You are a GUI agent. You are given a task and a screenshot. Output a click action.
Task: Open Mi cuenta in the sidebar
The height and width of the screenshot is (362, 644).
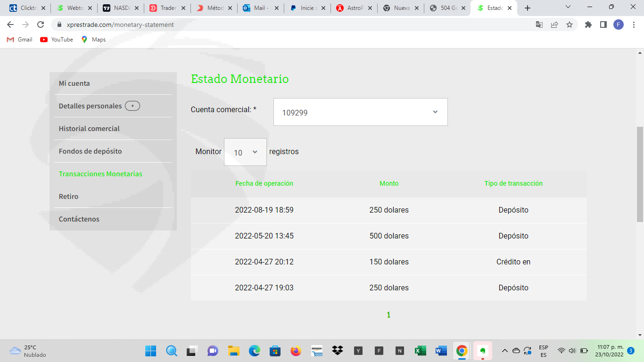coord(74,83)
